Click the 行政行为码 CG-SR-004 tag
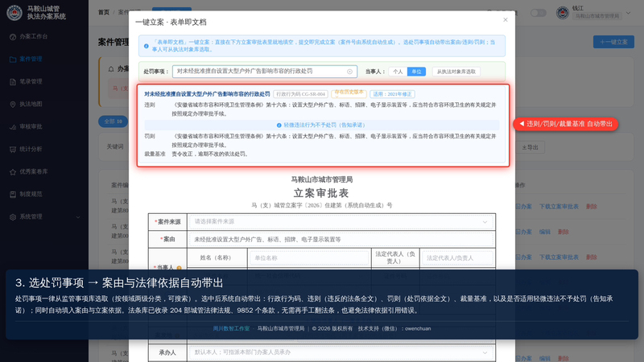The image size is (644, 362). [x=301, y=94]
